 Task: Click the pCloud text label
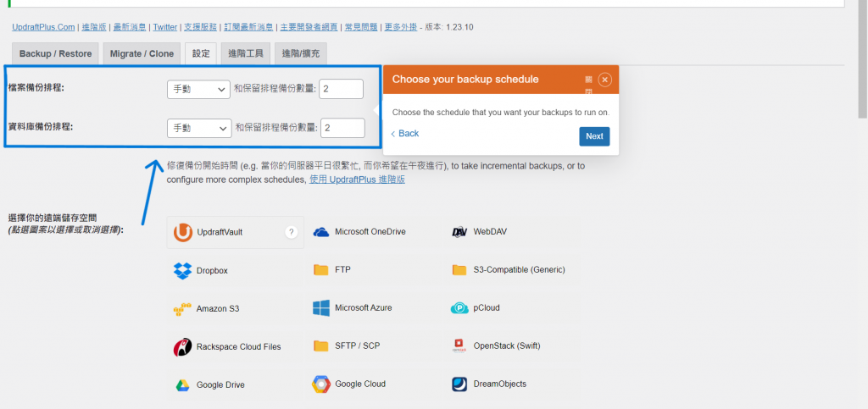(x=487, y=308)
